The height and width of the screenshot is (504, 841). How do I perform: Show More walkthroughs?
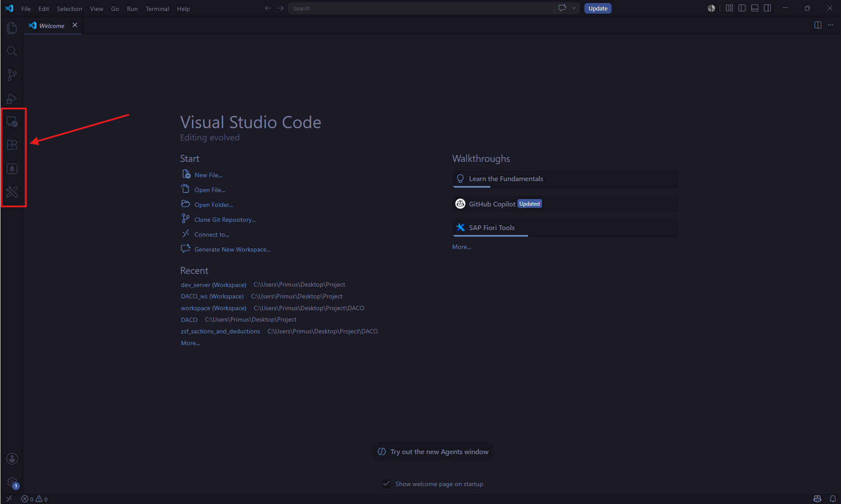click(x=461, y=247)
